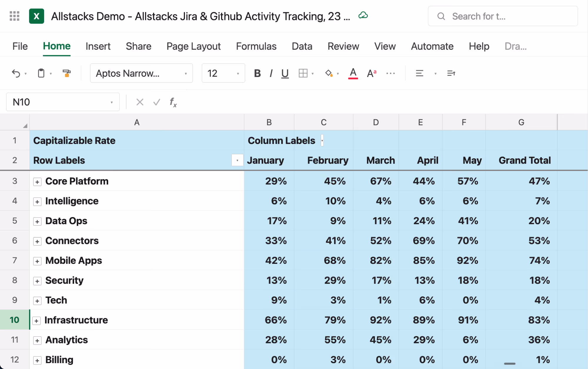Click the Undo arrow button
588x369 pixels.
point(16,73)
